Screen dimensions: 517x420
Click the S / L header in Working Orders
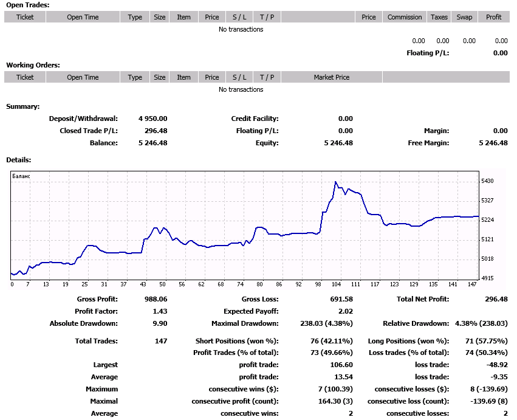(x=239, y=77)
